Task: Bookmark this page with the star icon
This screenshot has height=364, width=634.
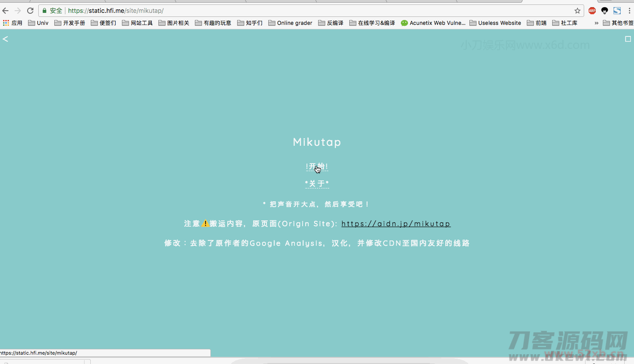Action: 577,10
